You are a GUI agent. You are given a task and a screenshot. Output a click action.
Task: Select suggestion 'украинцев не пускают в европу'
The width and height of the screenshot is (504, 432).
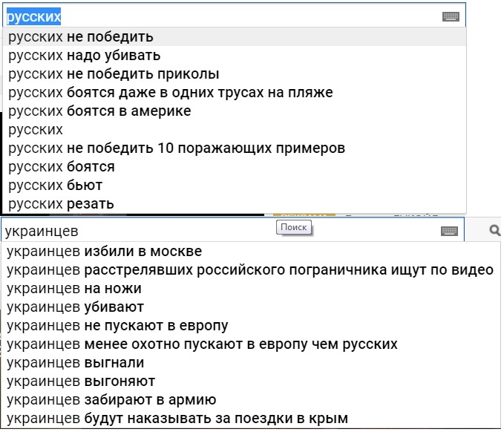(251, 326)
